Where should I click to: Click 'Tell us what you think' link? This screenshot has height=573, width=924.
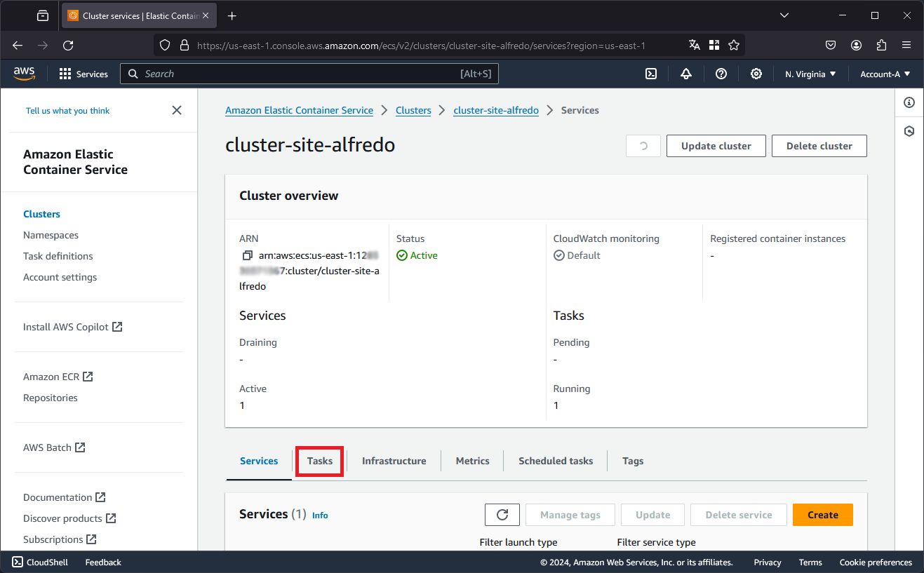68,111
